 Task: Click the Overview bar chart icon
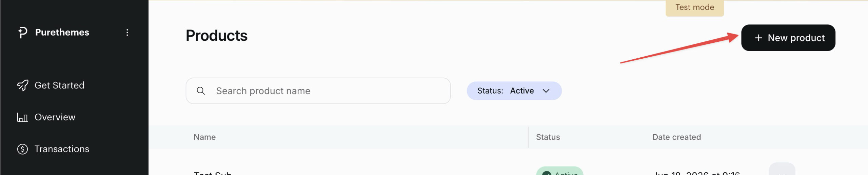22,117
